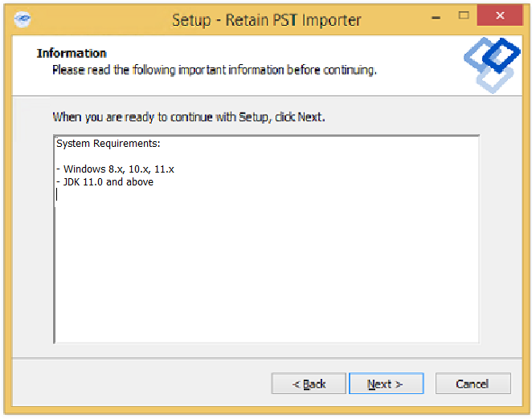
Task: Click the word 'Next' in the instruction sentence
Action: click(309, 117)
